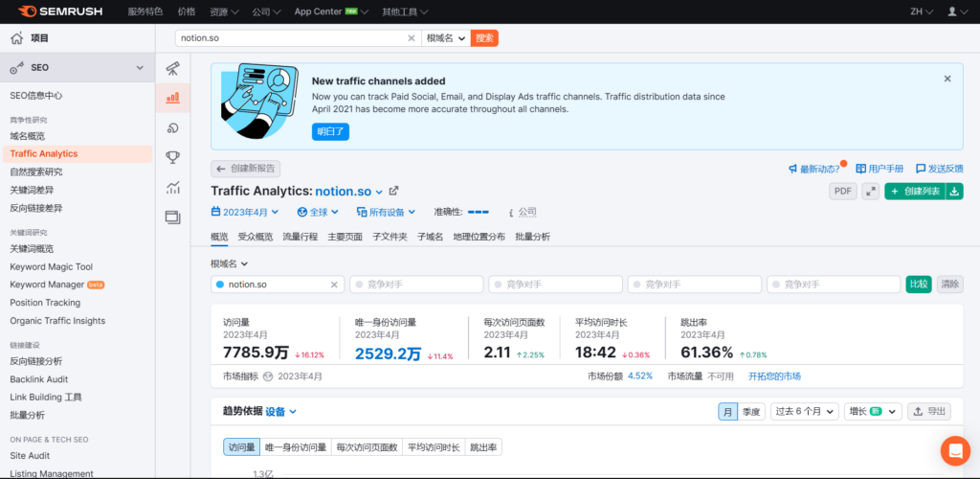Click the speech bubble 发送反馈 icon
Screen dimensions: 980x479
coord(920,169)
